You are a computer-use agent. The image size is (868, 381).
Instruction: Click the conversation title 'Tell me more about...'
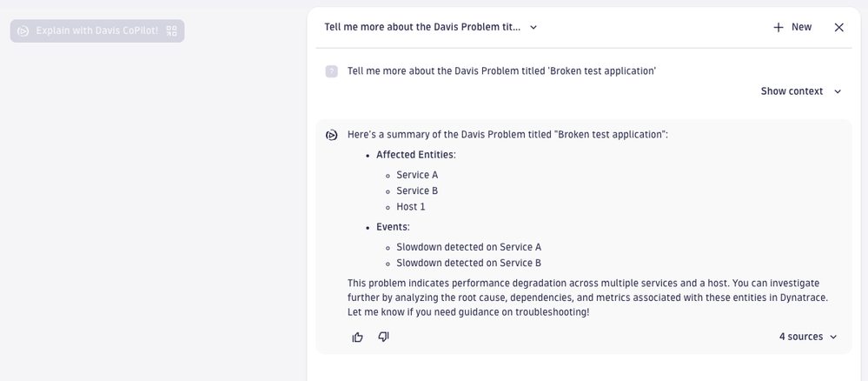point(422,27)
